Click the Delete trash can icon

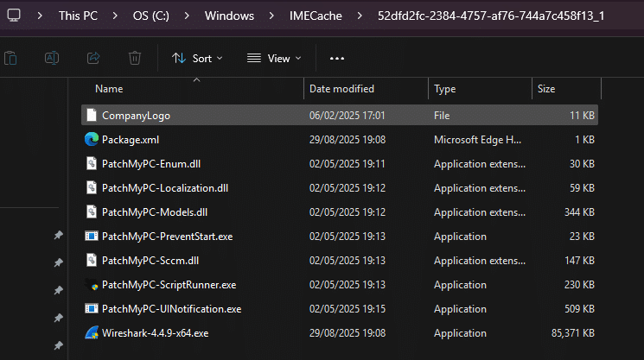click(x=135, y=58)
